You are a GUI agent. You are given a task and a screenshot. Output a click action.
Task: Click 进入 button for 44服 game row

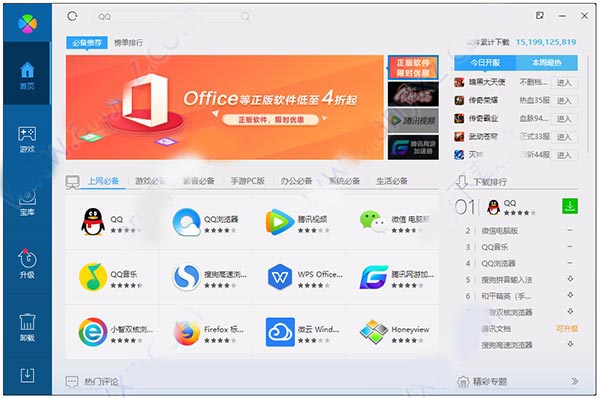pos(564,155)
